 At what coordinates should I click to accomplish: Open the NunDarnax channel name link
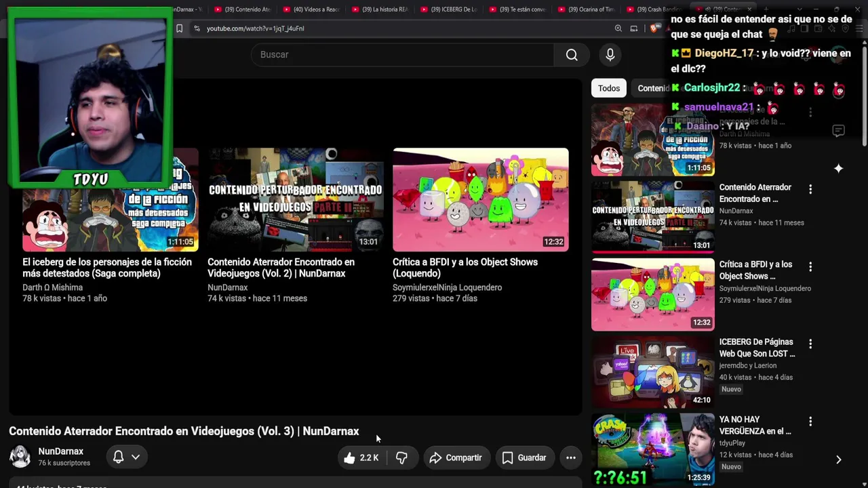pos(60,451)
